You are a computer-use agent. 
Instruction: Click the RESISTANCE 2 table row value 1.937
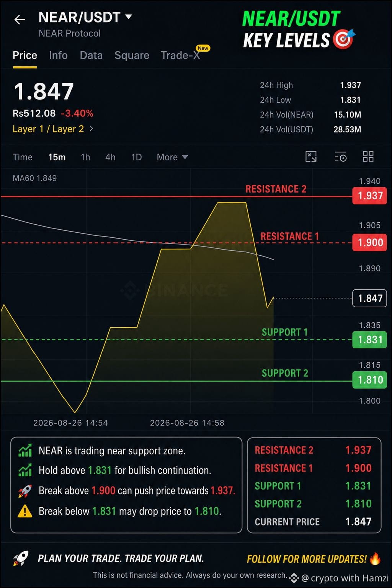[x=358, y=450]
